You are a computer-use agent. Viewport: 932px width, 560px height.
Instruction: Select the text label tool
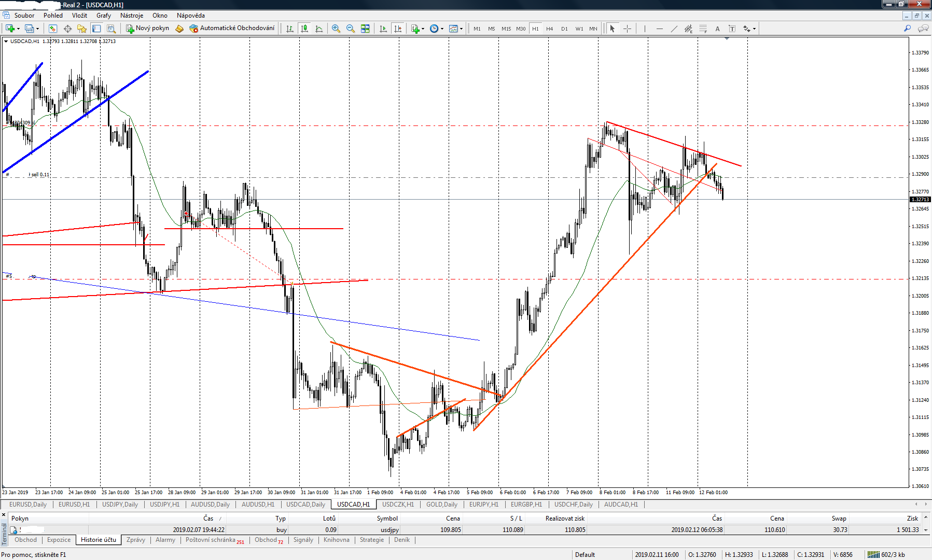click(732, 29)
